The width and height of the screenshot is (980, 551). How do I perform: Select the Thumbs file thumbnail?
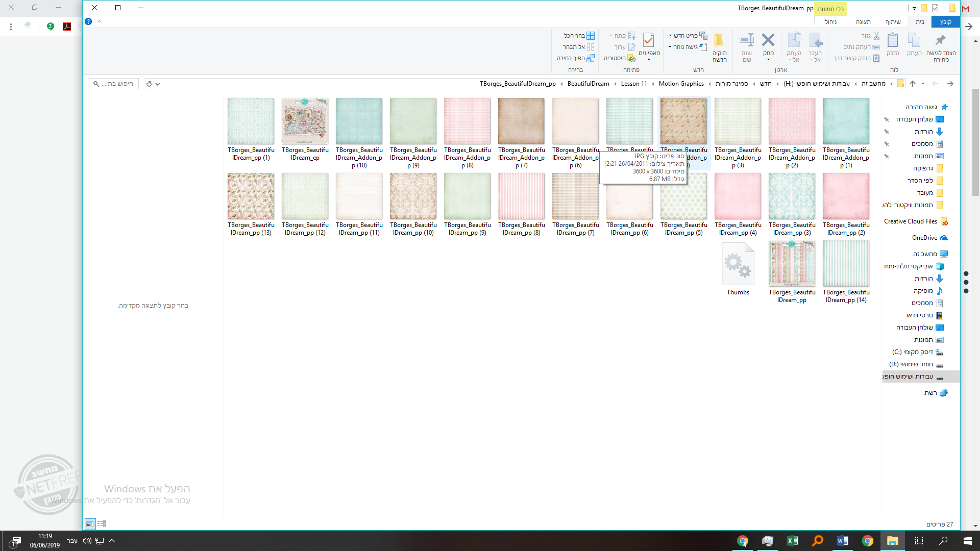[738, 264]
